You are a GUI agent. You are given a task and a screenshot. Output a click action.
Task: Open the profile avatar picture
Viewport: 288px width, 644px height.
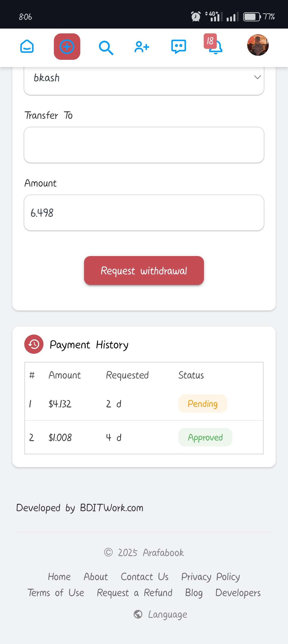(258, 45)
